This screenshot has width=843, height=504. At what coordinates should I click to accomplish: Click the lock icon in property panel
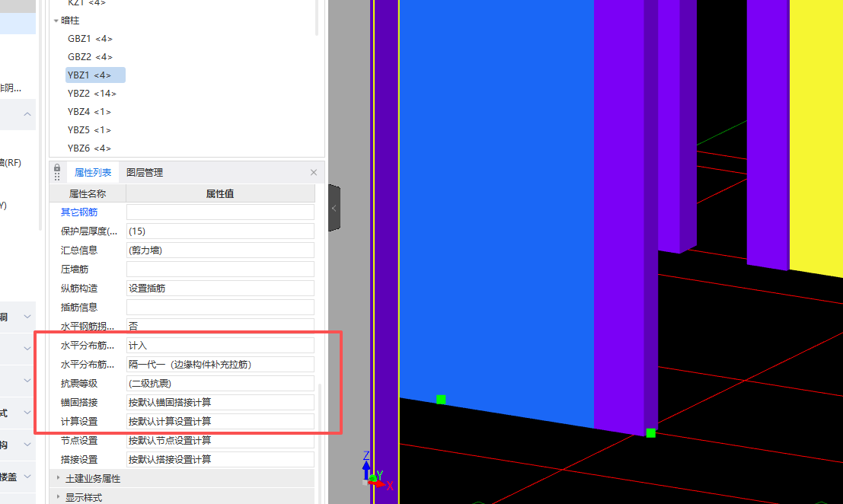(x=57, y=169)
